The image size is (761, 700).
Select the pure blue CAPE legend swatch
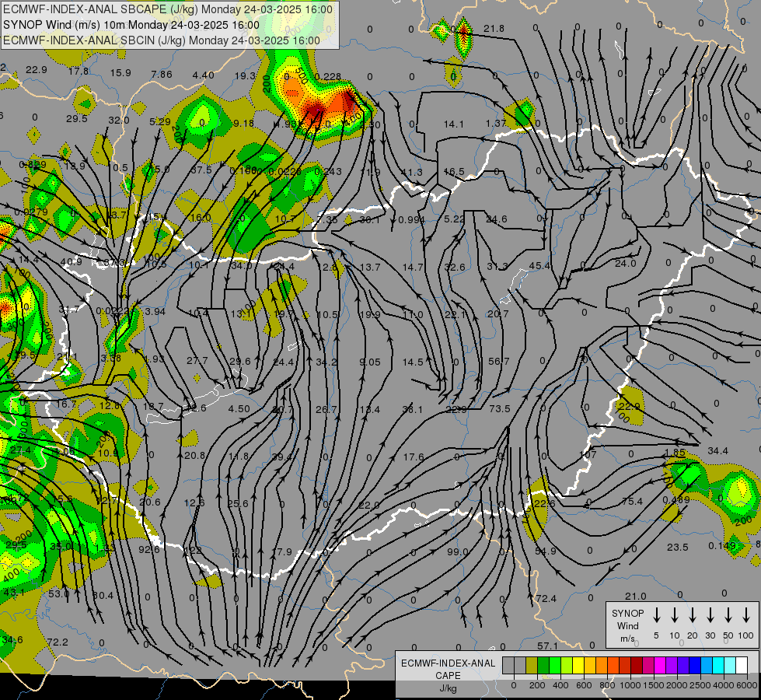[x=694, y=666]
